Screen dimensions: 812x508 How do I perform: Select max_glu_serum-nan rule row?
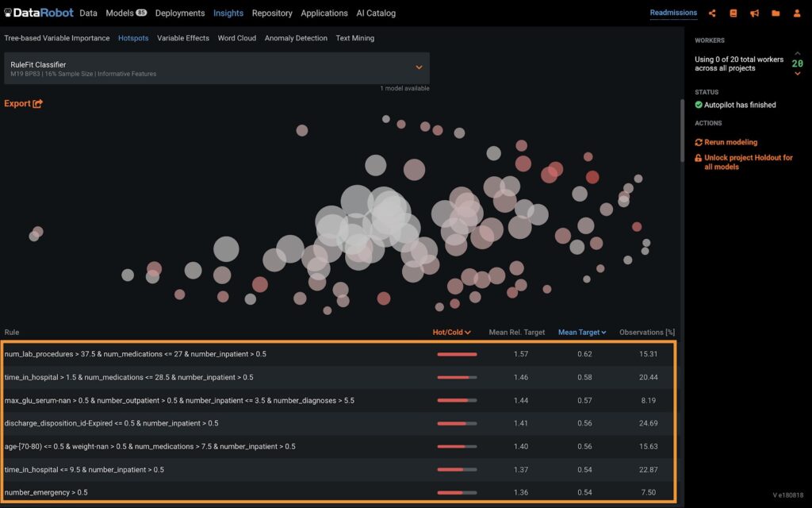(339, 400)
